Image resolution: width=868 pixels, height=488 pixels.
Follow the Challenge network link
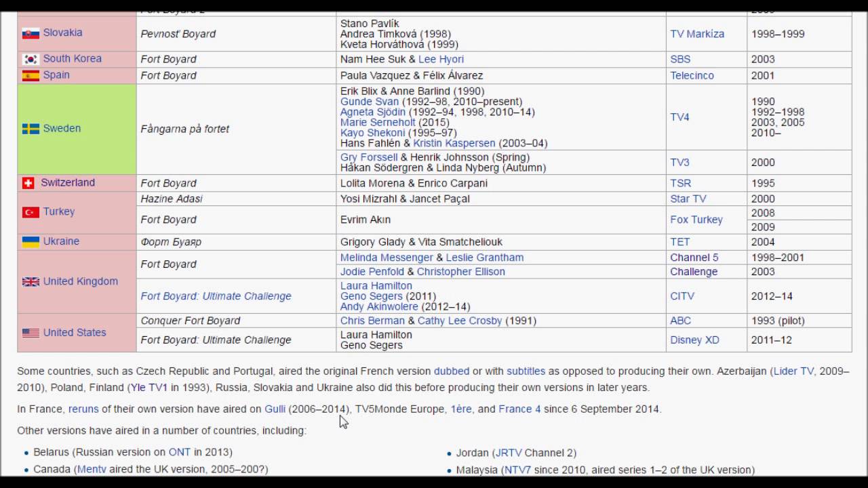(694, 272)
